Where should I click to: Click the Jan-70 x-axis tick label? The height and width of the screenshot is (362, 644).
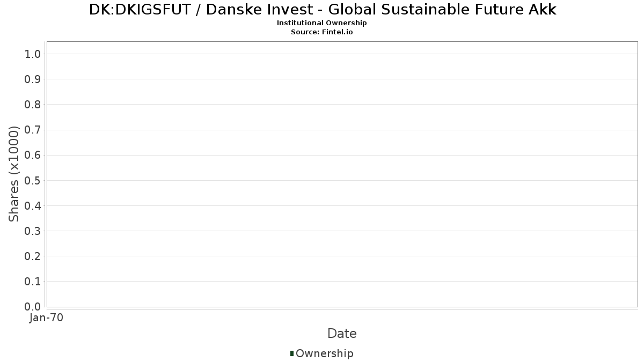47,317
